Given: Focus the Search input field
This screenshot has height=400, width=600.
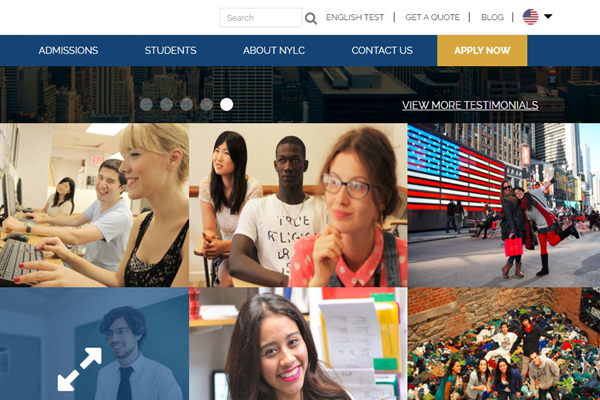Looking at the screenshot, I should tap(261, 18).
